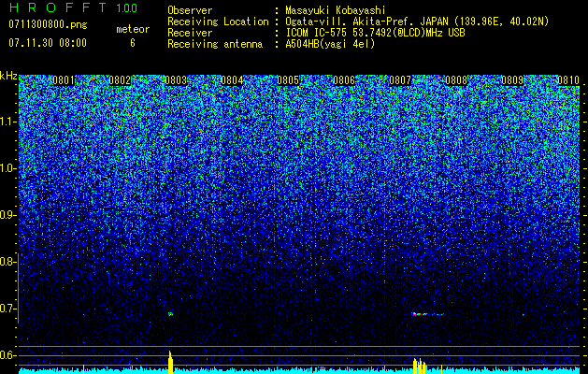Click the 0806 time marker
Screen dimensions: 588x374
pos(344,80)
